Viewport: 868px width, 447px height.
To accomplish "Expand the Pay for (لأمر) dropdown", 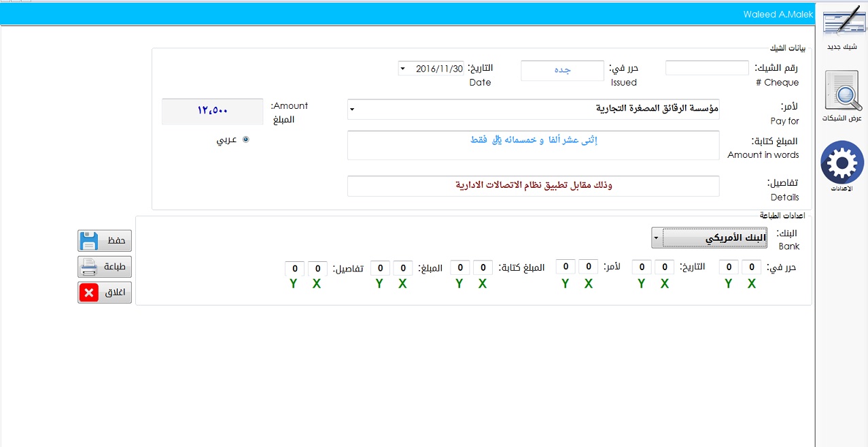I will point(351,109).
